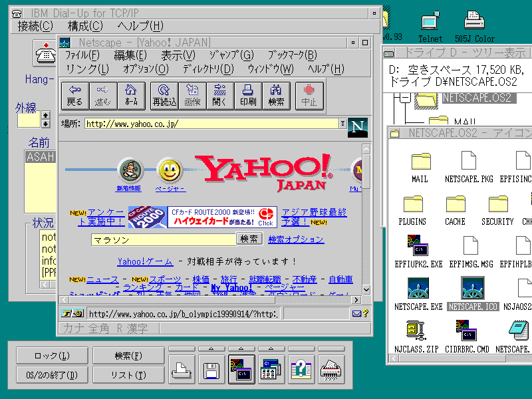Click the 外線 spinner up arrow

pyautogui.click(x=45, y=115)
